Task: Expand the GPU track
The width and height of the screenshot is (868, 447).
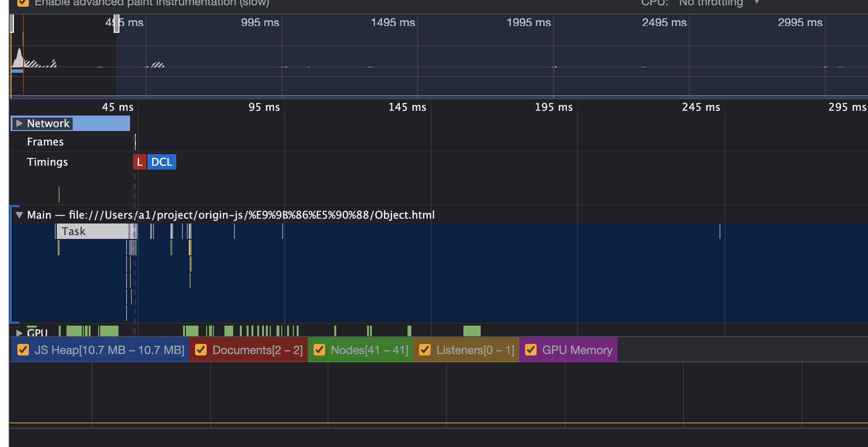Action: [19, 333]
